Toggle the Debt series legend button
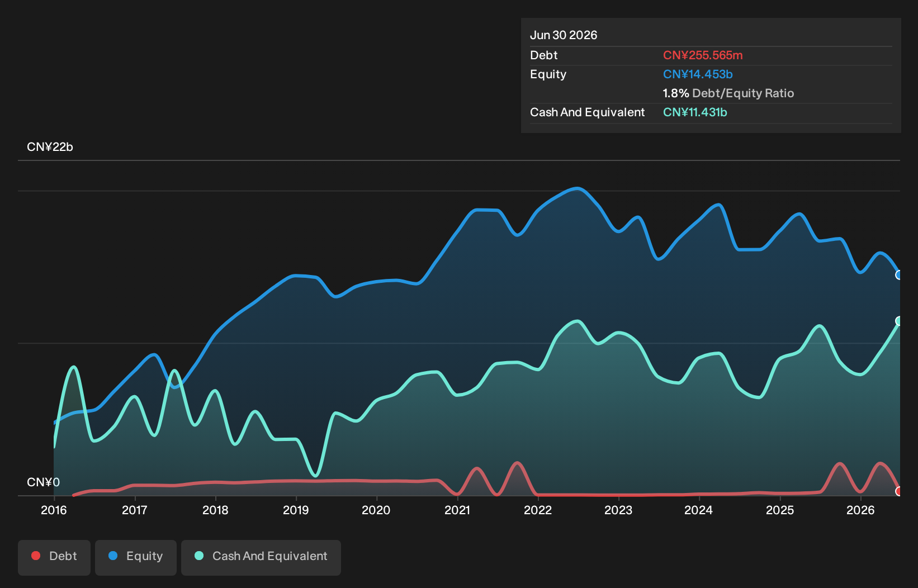Screen dimensions: 918x588 click(54, 557)
